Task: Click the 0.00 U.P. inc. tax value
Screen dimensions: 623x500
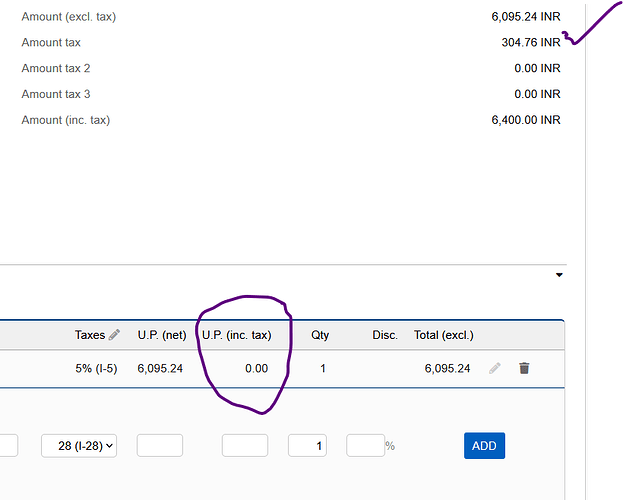Action: (x=257, y=368)
